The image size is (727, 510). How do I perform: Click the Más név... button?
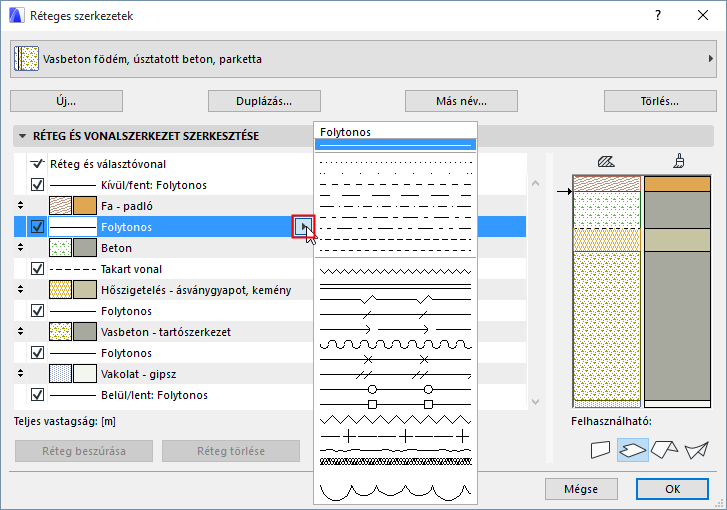point(461,101)
